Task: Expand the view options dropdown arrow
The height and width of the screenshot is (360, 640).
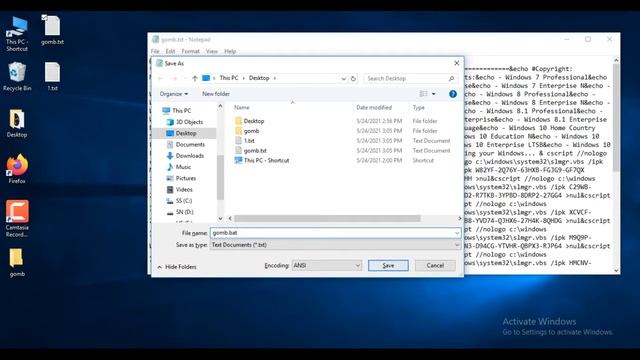Action: [433, 94]
